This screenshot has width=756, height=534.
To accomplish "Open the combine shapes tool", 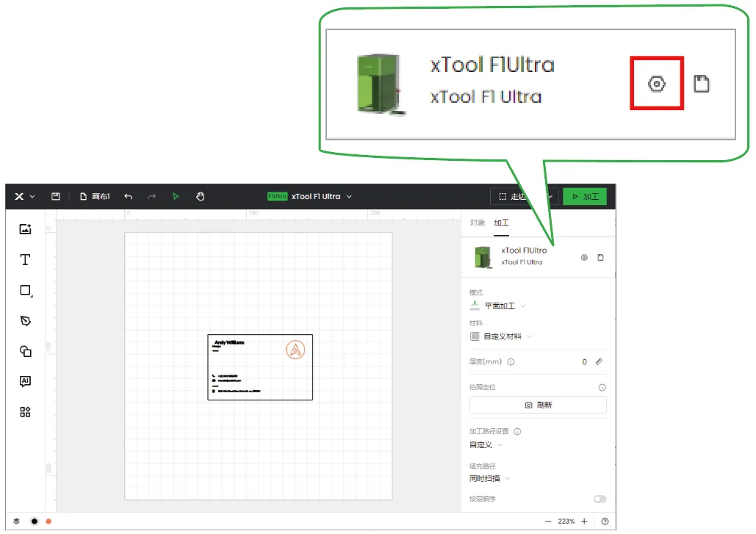I will pyautogui.click(x=26, y=351).
